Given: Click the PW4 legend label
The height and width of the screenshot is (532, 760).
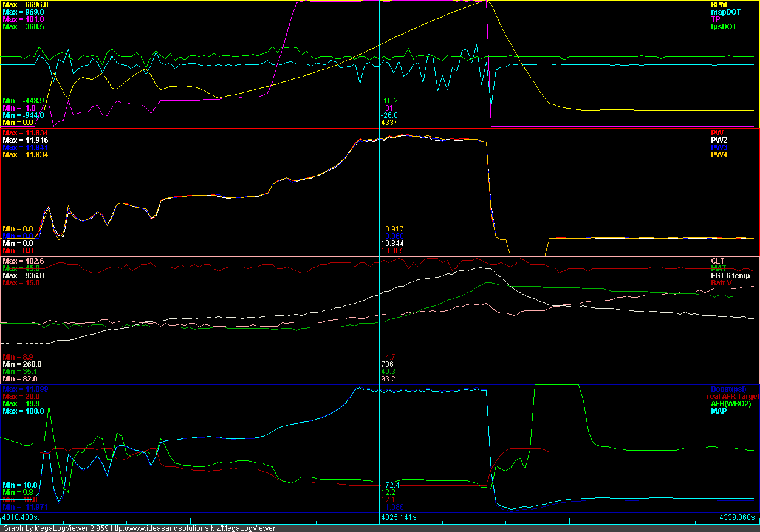Looking at the screenshot, I should tap(718, 155).
